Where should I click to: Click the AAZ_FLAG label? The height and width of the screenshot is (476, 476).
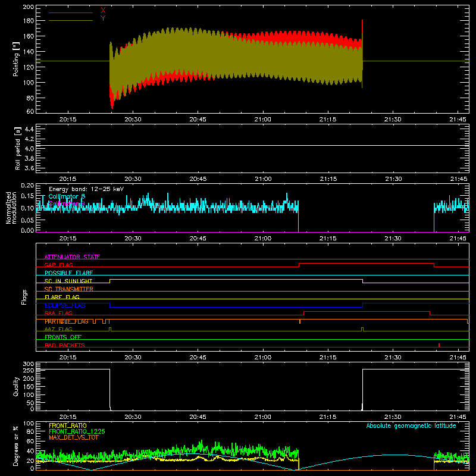click(58, 330)
